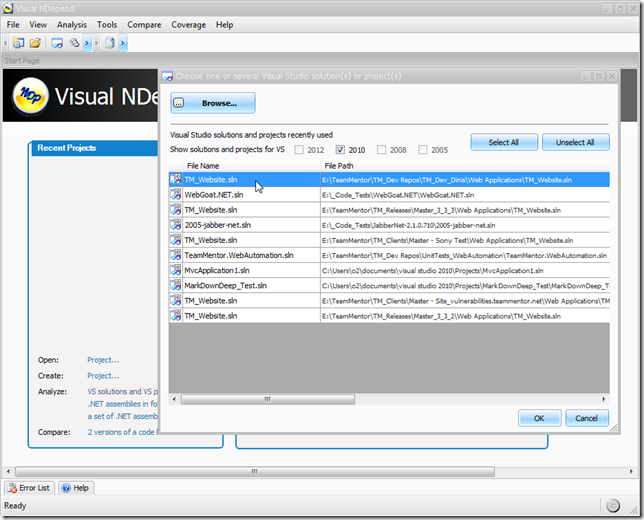Click the solution icon beside WebGoat.NET.sln
644x520 pixels.
176,195
